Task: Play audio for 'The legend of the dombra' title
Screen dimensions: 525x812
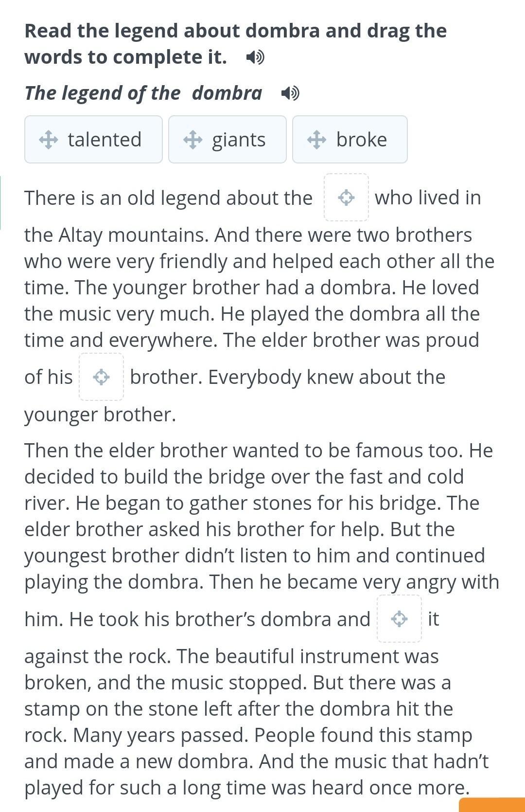Action: 290,93
